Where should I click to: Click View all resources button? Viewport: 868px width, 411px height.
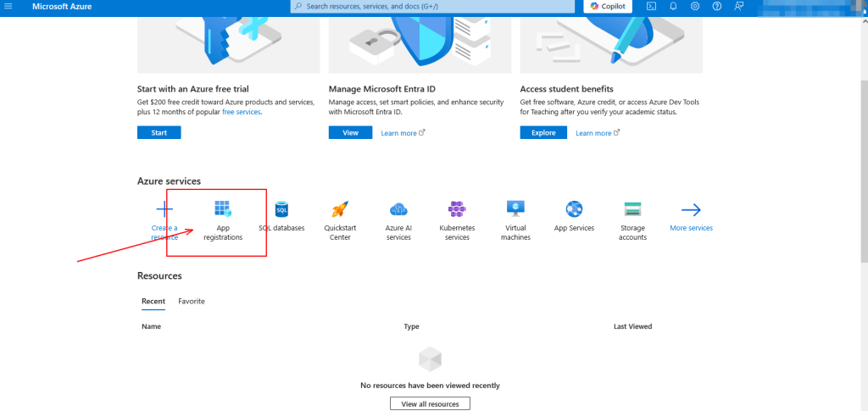tap(430, 404)
